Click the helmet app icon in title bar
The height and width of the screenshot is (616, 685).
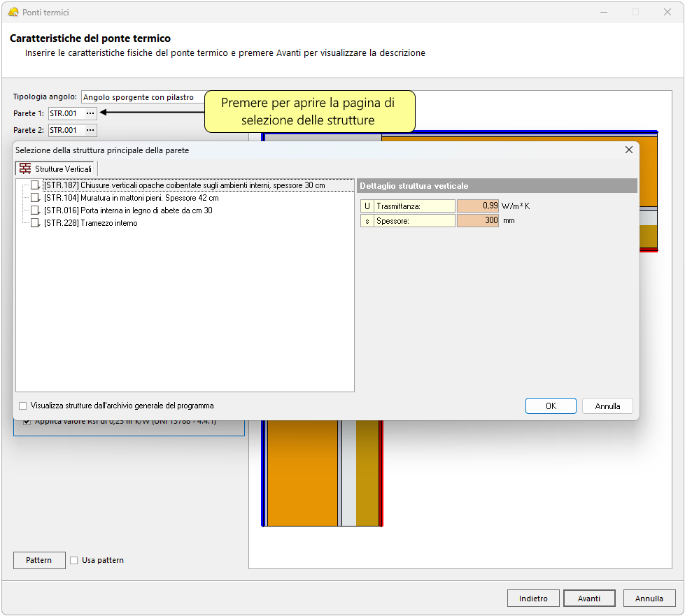click(13, 13)
